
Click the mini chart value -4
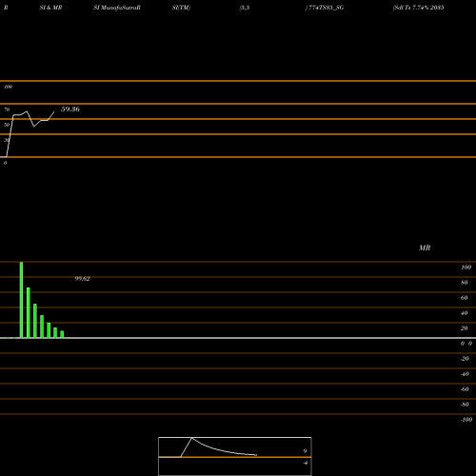pos(305,463)
